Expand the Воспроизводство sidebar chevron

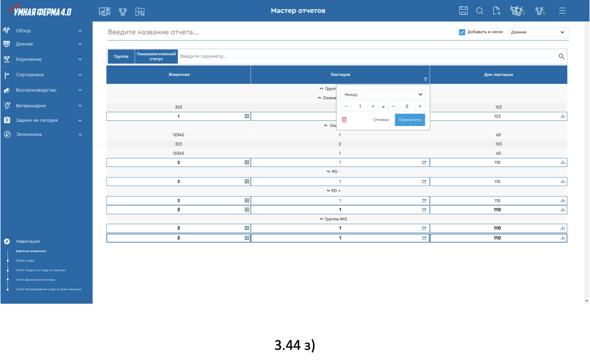point(80,90)
